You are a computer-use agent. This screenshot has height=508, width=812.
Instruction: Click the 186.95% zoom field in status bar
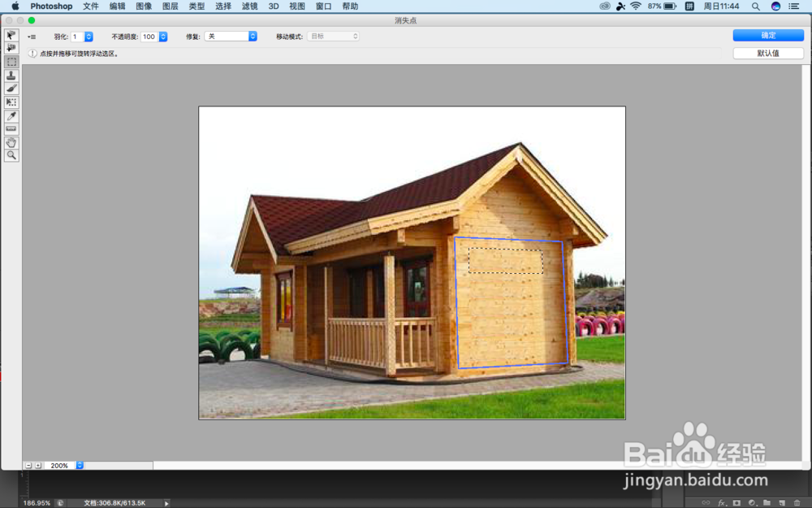pyautogui.click(x=37, y=503)
